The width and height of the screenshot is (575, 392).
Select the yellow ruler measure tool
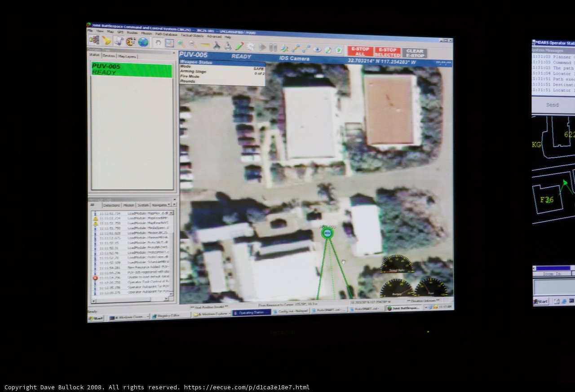click(x=205, y=44)
